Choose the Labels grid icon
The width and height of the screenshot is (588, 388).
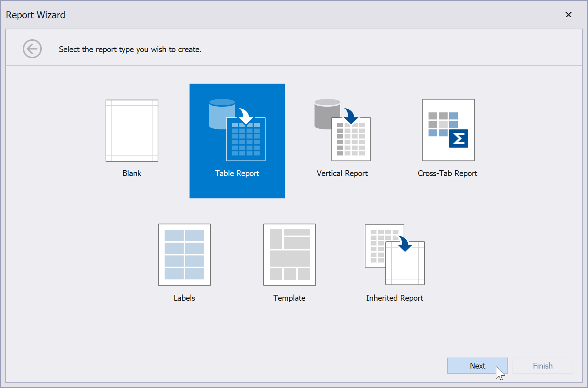(x=184, y=255)
